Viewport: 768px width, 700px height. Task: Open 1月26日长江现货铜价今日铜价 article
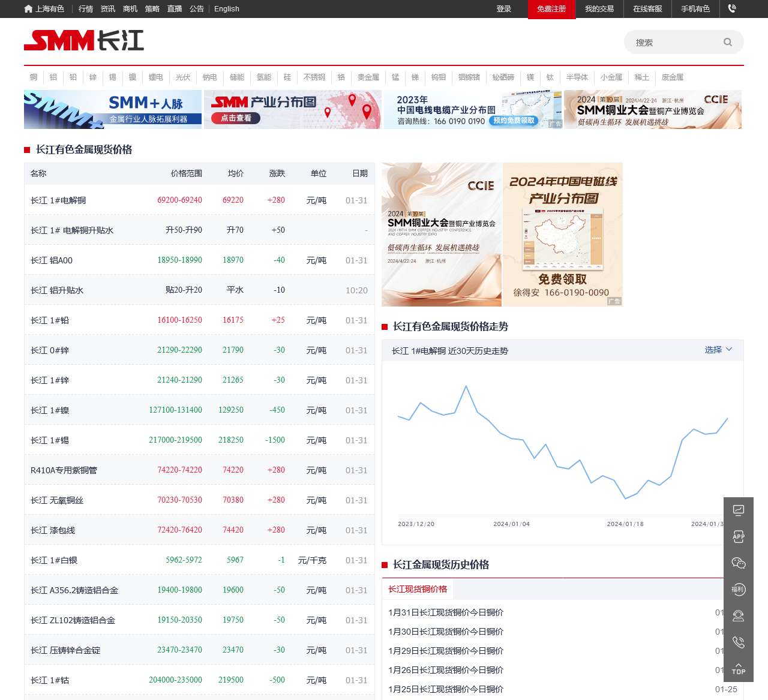446,670
